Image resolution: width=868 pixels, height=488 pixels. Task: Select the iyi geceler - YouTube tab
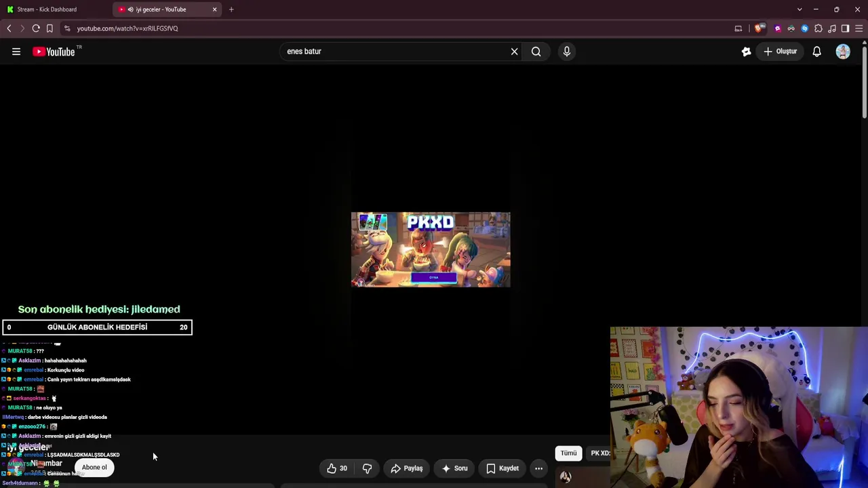click(x=167, y=9)
